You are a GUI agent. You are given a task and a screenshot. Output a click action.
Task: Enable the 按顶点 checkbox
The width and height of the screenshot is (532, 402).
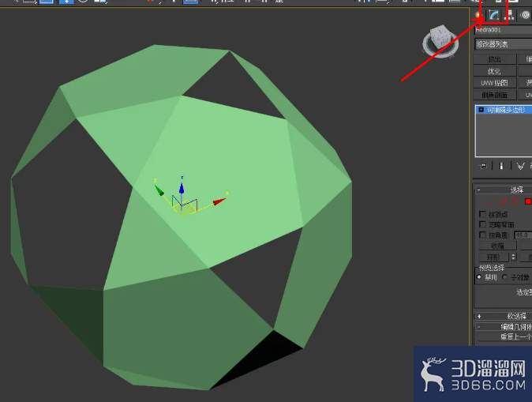(x=482, y=214)
